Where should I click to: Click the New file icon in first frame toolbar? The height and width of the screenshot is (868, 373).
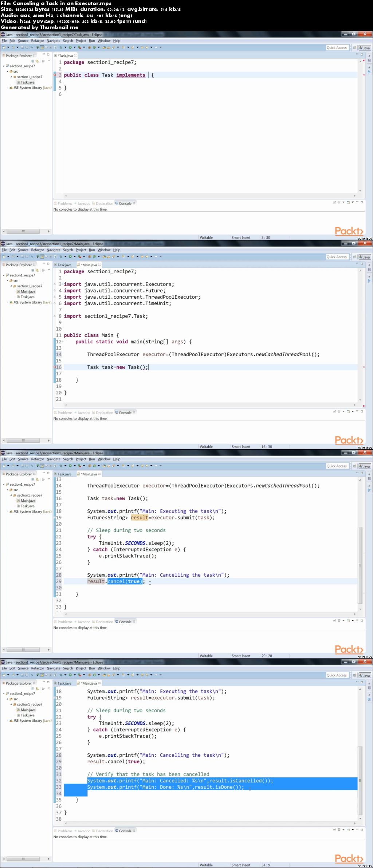(x=4, y=47)
